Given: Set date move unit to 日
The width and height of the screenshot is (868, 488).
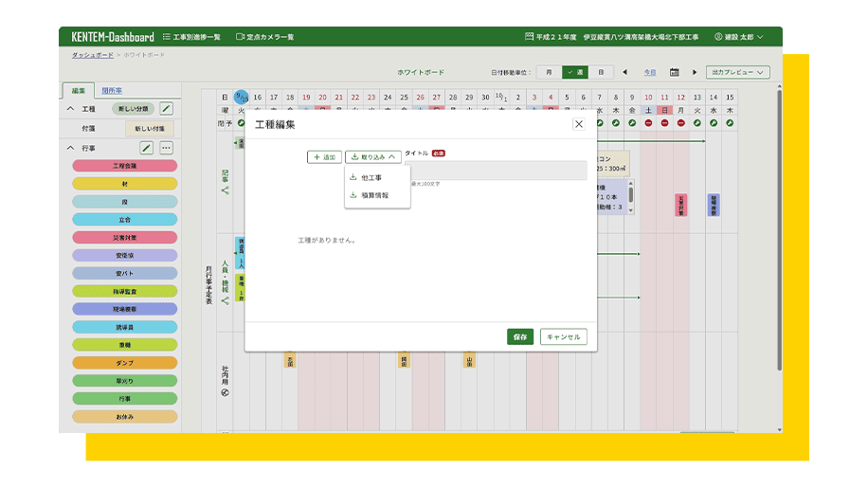Looking at the screenshot, I should pyautogui.click(x=601, y=72).
